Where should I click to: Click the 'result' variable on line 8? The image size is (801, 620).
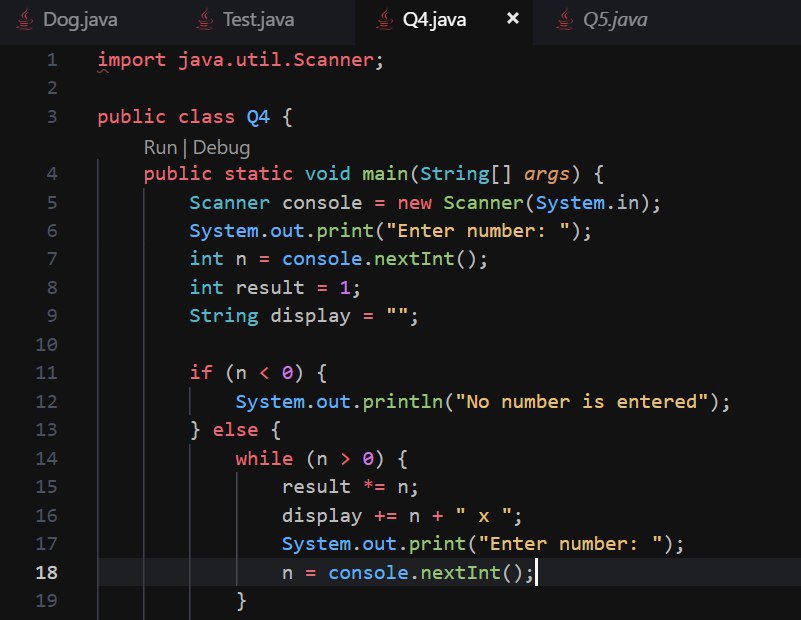pos(270,288)
